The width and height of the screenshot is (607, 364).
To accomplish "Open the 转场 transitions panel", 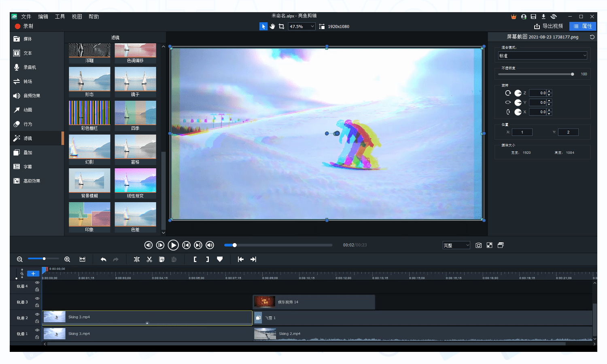I will point(28,81).
